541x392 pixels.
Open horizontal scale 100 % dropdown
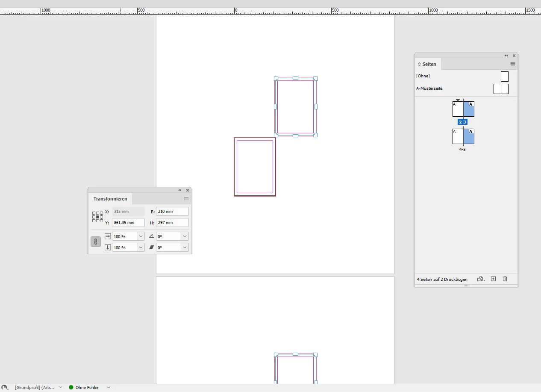[x=141, y=236]
